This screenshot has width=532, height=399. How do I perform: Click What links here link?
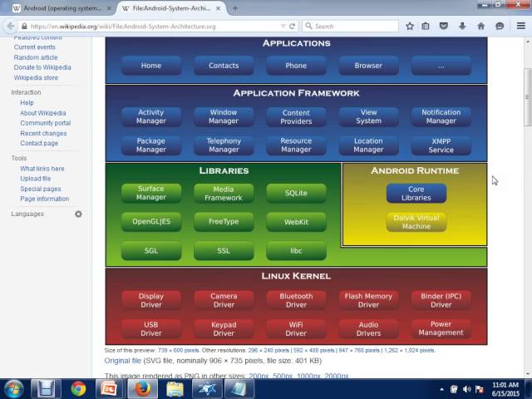point(42,169)
